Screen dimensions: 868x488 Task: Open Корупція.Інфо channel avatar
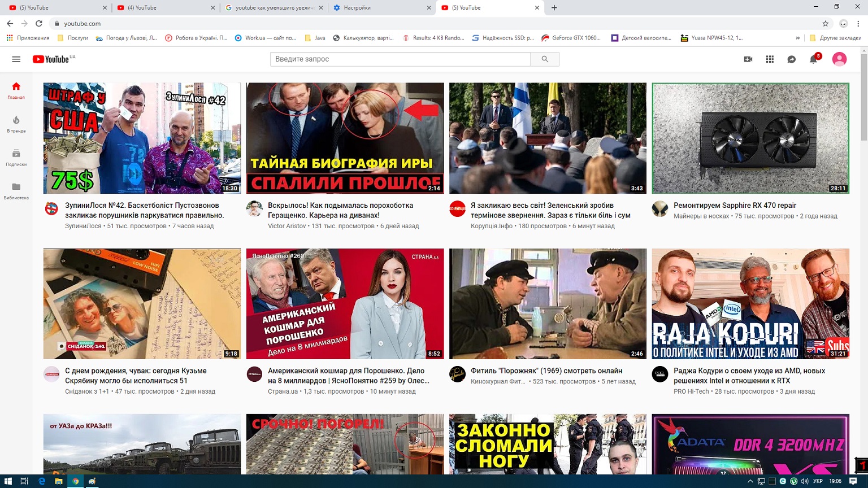pos(457,208)
